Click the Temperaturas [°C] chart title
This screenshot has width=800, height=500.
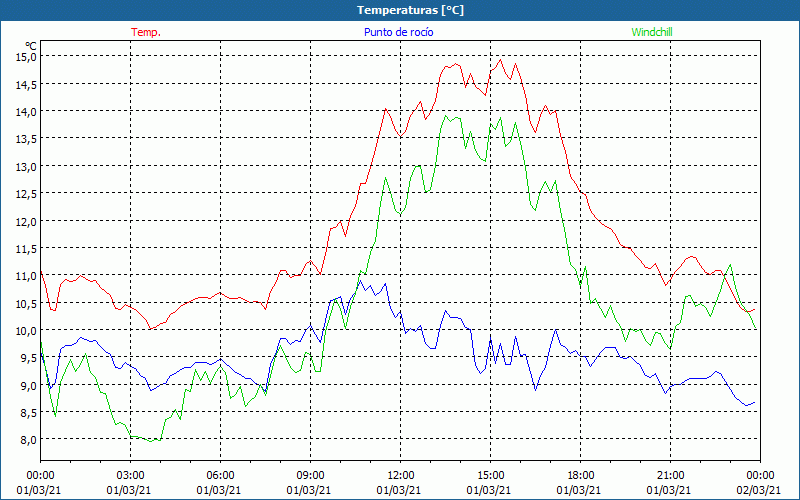tap(410, 10)
